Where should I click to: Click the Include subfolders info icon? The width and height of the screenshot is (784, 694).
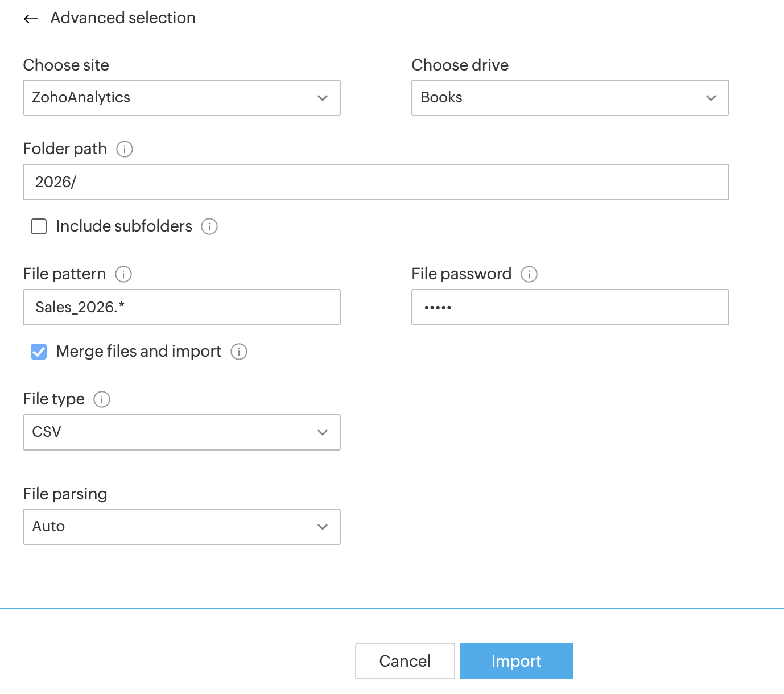tap(209, 226)
